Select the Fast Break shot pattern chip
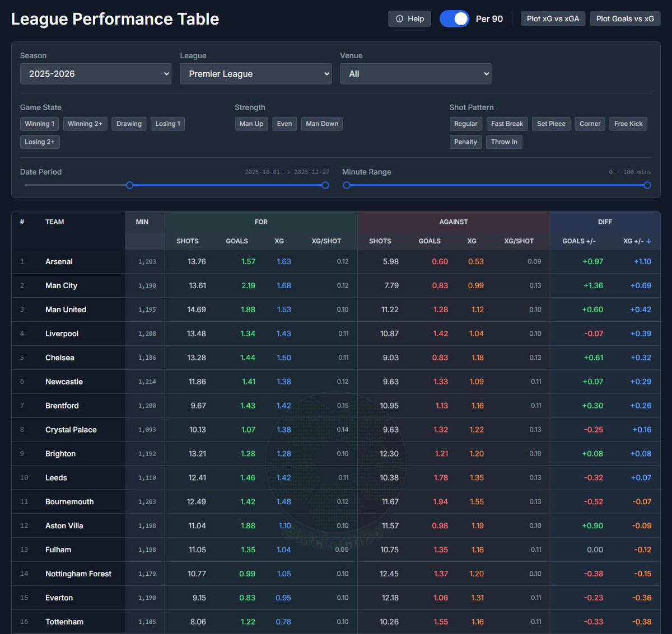The width and height of the screenshot is (672, 634). click(x=507, y=124)
